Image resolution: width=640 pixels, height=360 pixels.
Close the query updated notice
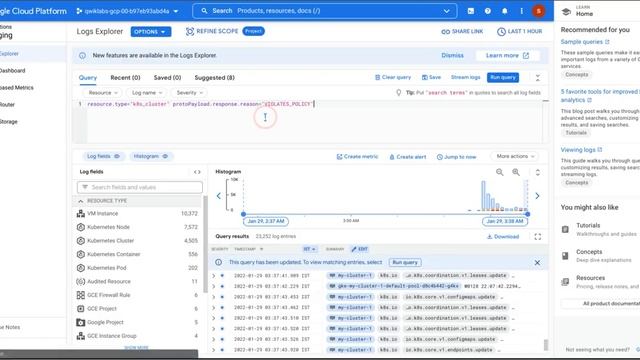click(x=537, y=263)
